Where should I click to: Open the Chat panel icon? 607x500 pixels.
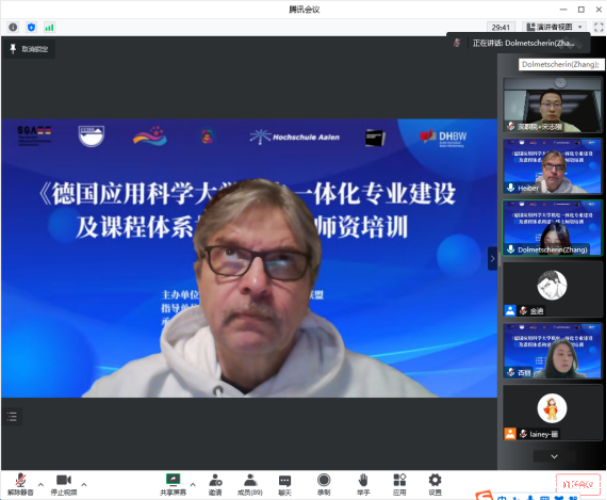pos(285,481)
